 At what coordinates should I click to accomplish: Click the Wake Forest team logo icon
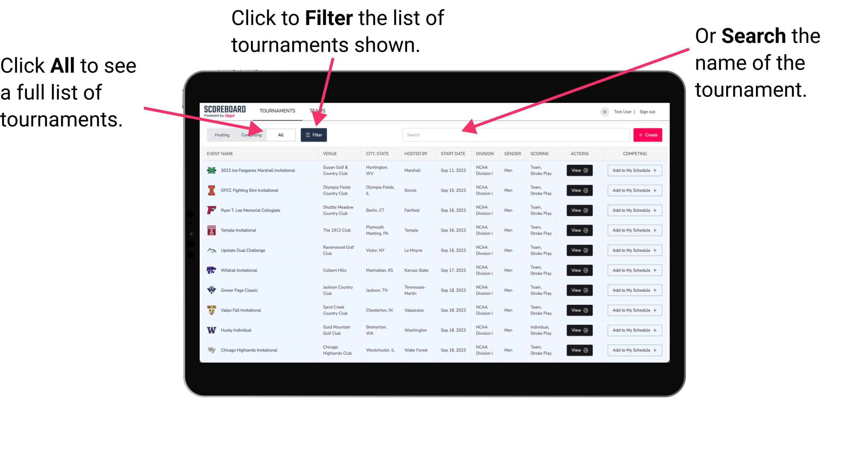(x=211, y=350)
